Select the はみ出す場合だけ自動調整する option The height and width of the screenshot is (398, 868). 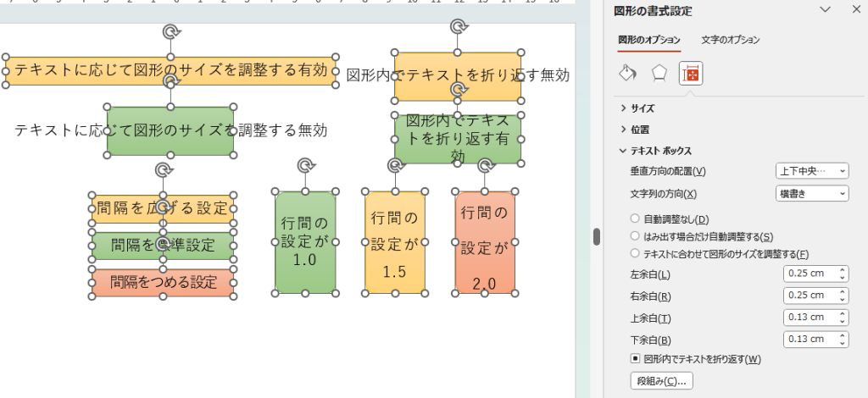tap(634, 237)
